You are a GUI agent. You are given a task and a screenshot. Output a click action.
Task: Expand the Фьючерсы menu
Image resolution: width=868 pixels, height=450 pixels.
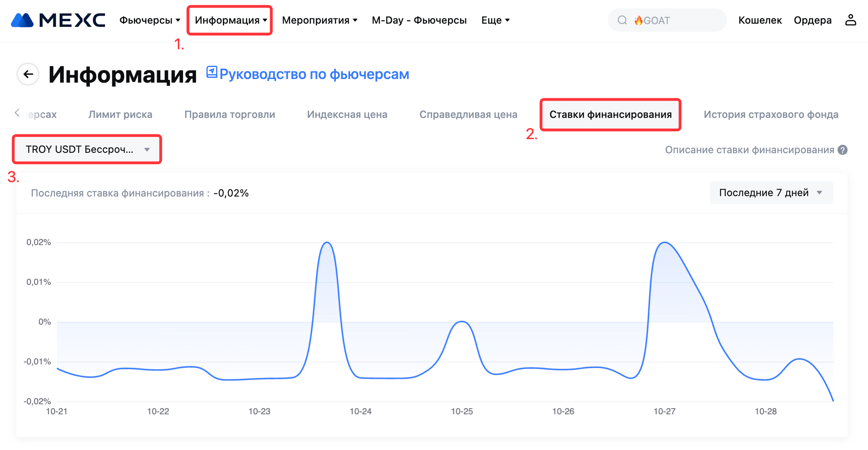point(149,20)
